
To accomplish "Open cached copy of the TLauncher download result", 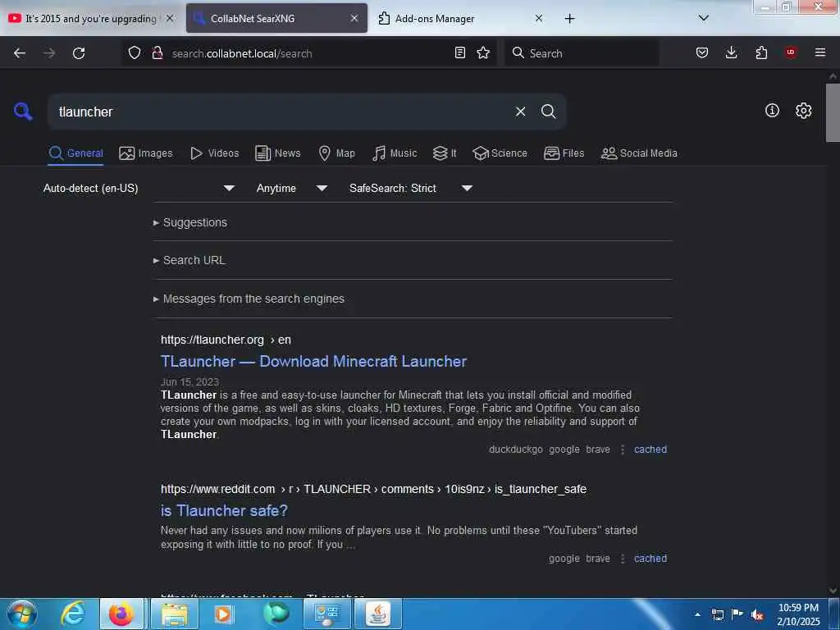I will pyautogui.click(x=651, y=450).
